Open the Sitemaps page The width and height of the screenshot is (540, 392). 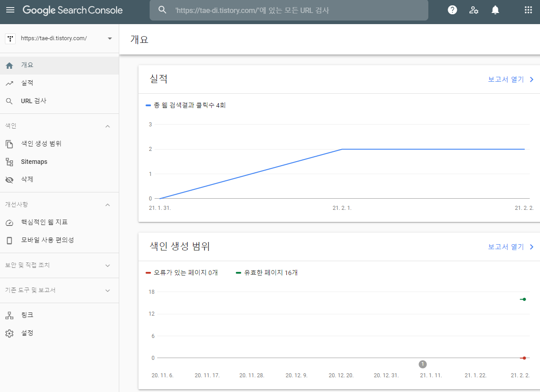pyautogui.click(x=33, y=162)
